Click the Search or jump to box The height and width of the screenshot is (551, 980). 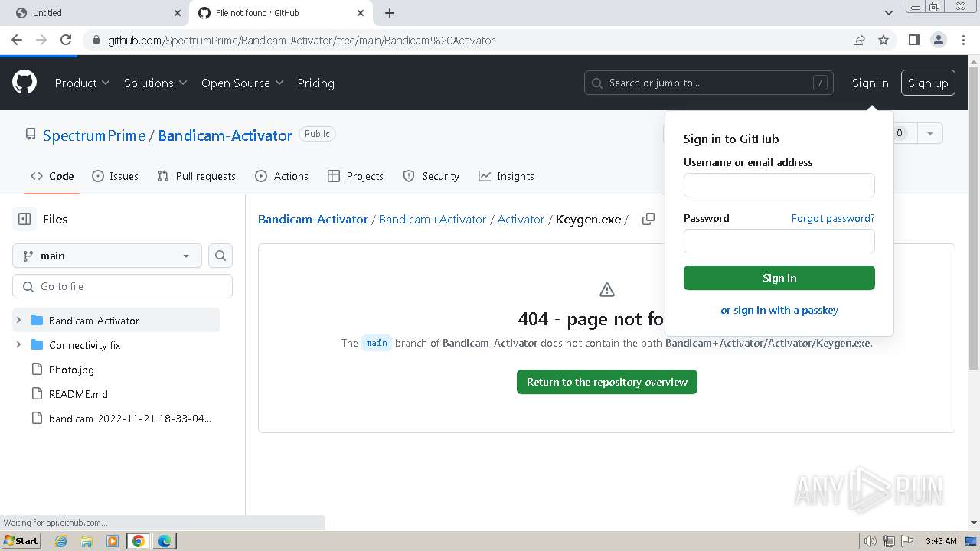(709, 83)
